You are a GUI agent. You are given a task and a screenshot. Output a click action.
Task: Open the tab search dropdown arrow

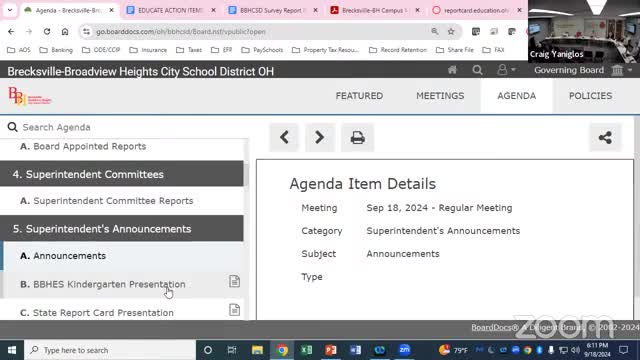(10, 10)
